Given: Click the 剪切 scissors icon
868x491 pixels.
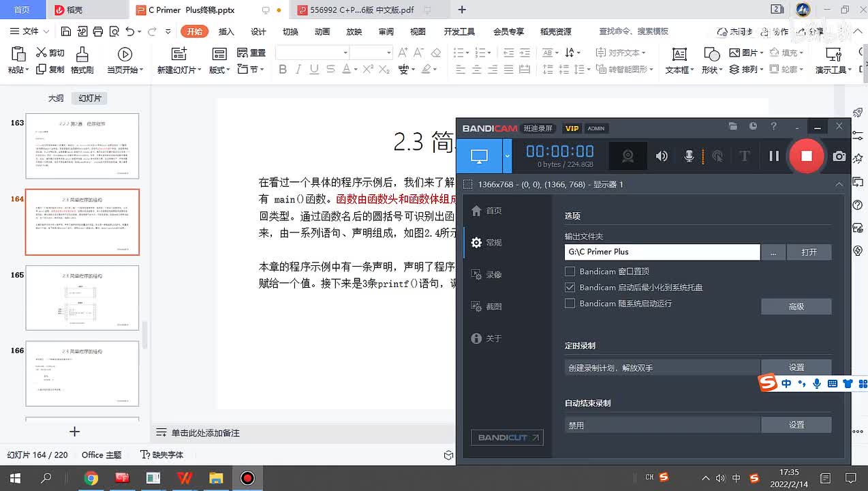Looking at the screenshot, I should tap(41, 53).
